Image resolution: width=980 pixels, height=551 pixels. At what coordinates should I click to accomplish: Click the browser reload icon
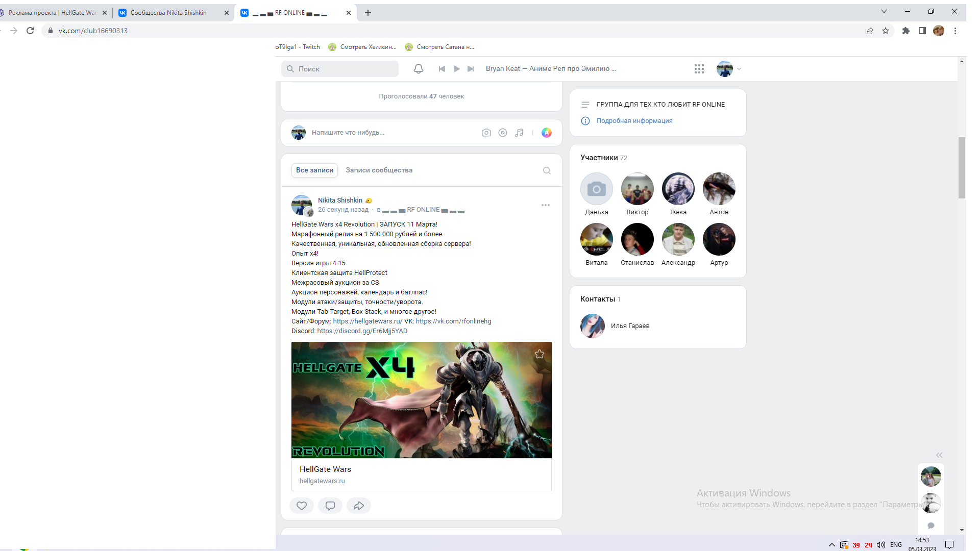pos(30,31)
